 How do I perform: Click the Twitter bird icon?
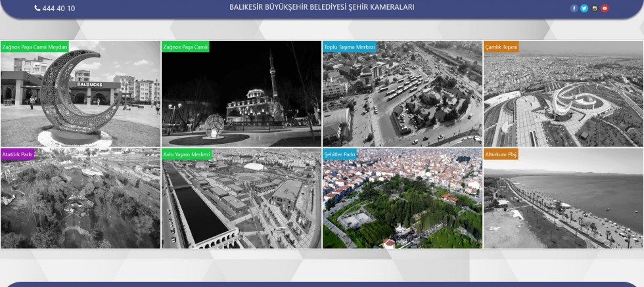(584, 9)
